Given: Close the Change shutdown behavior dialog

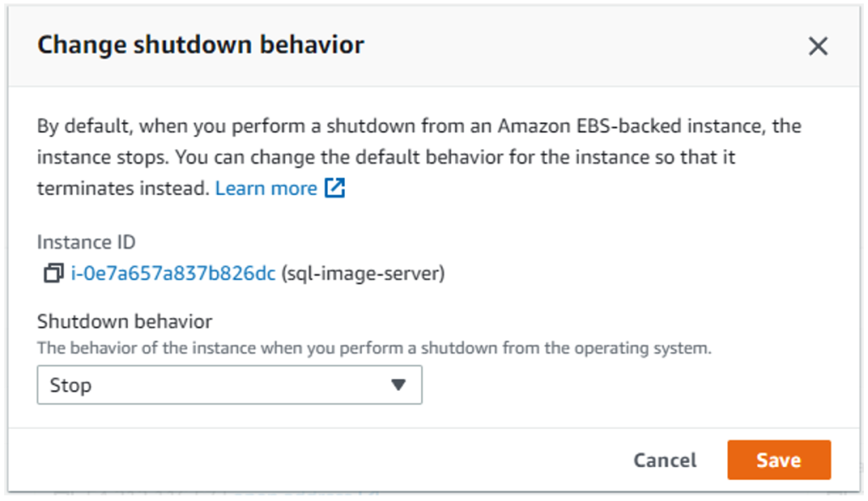Looking at the screenshot, I should tap(817, 47).
